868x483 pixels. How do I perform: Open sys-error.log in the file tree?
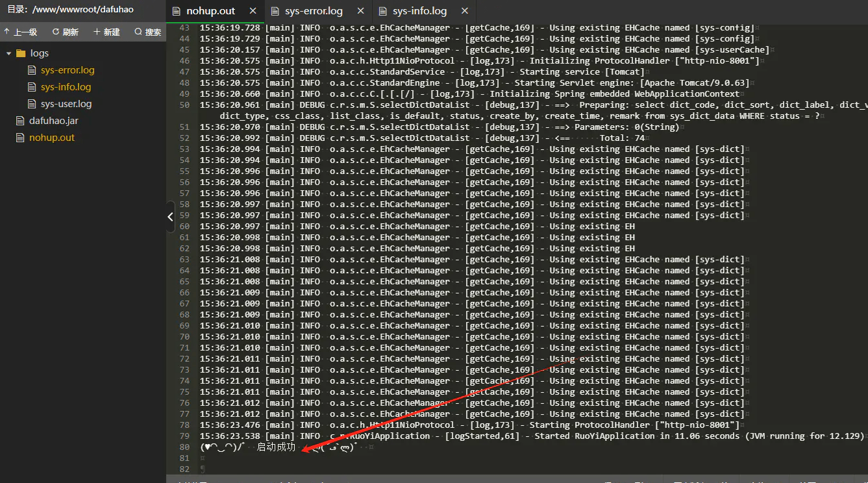(68, 70)
